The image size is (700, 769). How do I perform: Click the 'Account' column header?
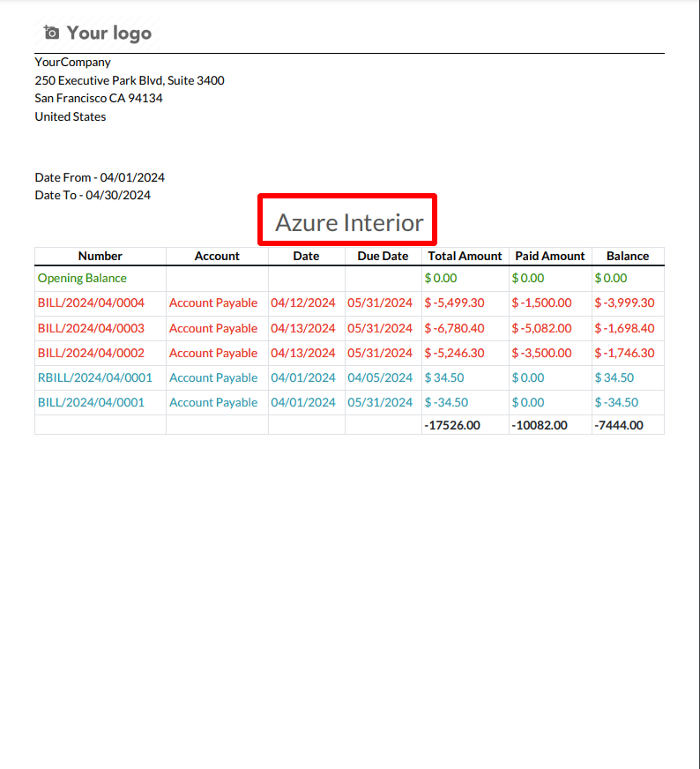[217, 256]
